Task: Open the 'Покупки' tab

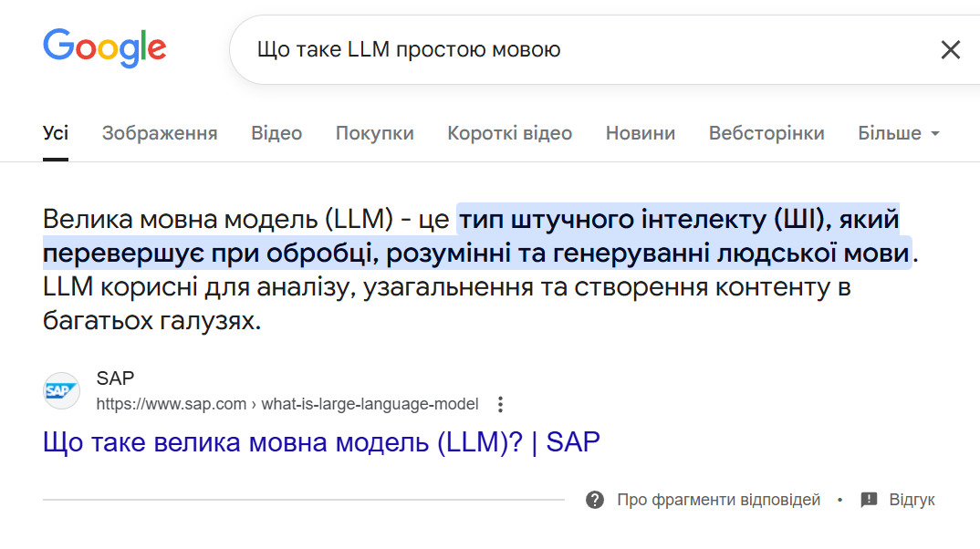Action: point(374,133)
